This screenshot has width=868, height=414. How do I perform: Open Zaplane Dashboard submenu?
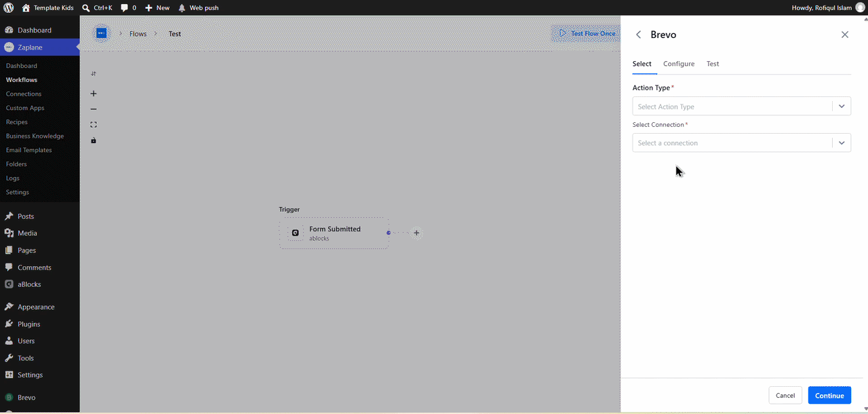[22, 66]
